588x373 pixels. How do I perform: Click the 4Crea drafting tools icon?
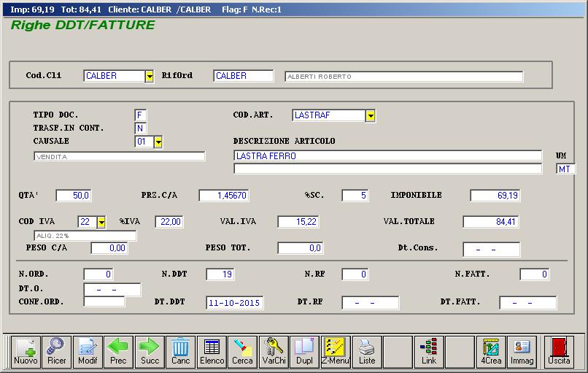[x=491, y=352]
